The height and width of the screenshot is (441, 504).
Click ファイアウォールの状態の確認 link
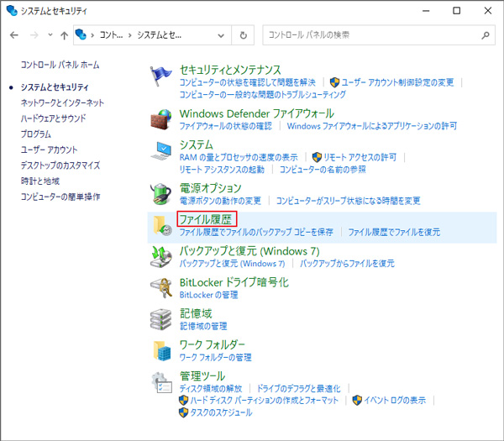(x=226, y=126)
